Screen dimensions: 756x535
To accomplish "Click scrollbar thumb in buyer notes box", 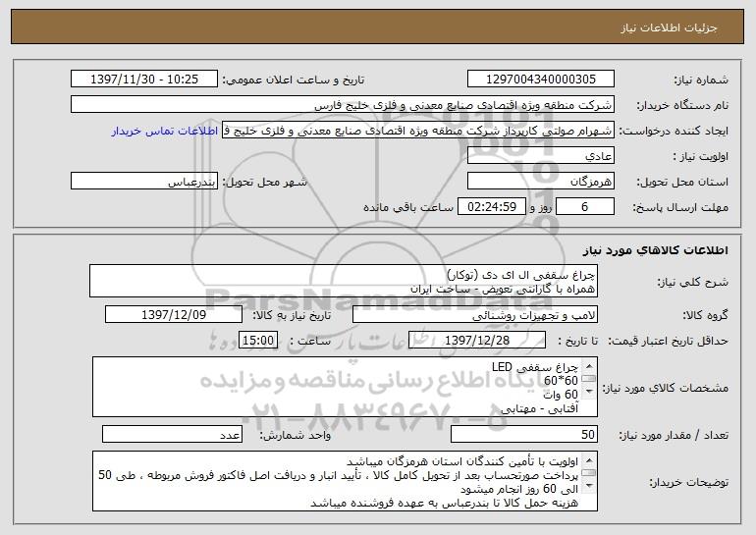I will point(589,473).
